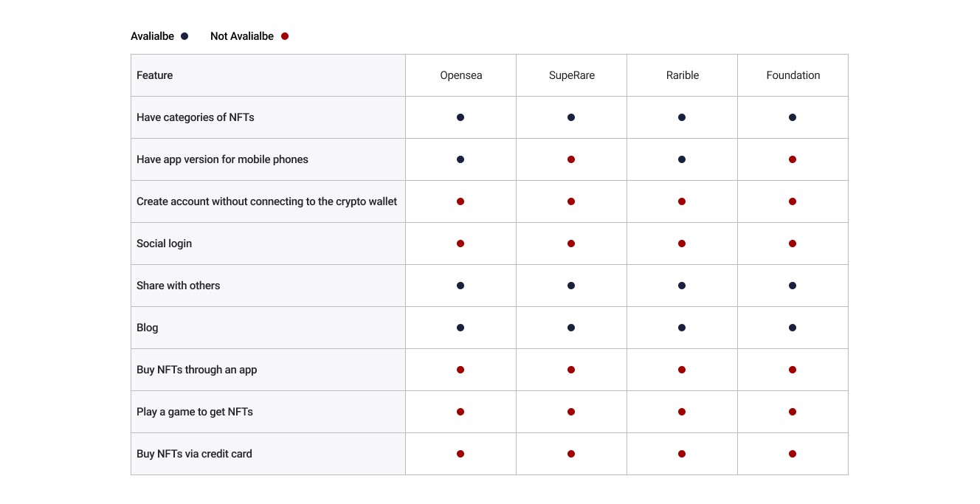Click Opensea's dot for mobile phones app version
This screenshot has height=504, width=980.
[x=460, y=159]
